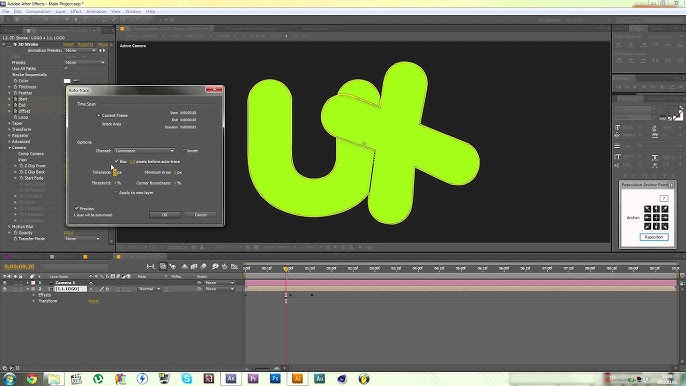This screenshot has height=386, width=686.
Task: Select the top-center anchor point icon
Action: (656, 209)
